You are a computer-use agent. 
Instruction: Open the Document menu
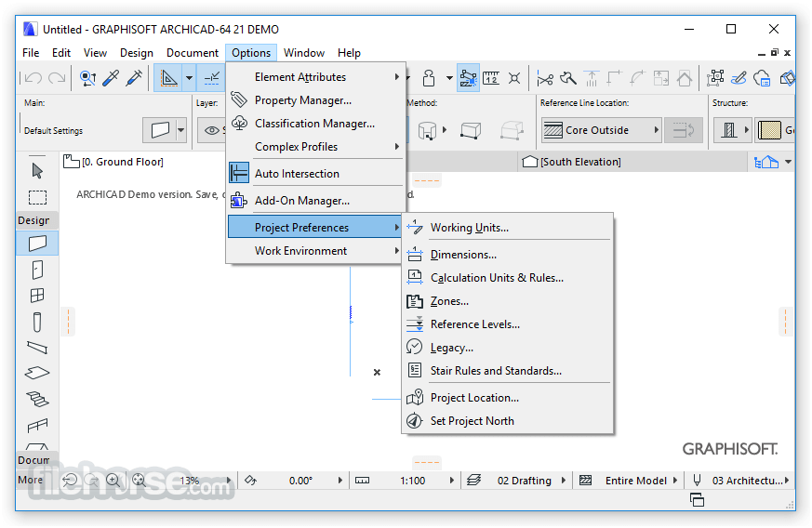193,53
